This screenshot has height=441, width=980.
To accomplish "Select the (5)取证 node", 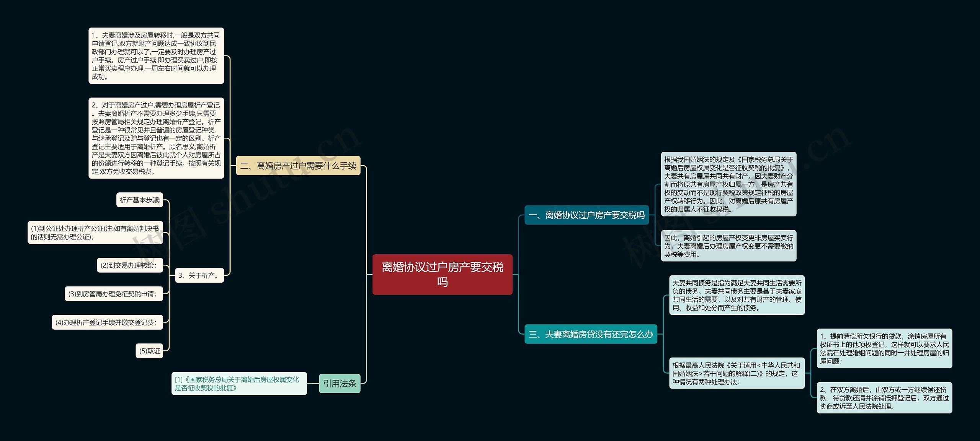I will pyautogui.click(x=149, y=351).
